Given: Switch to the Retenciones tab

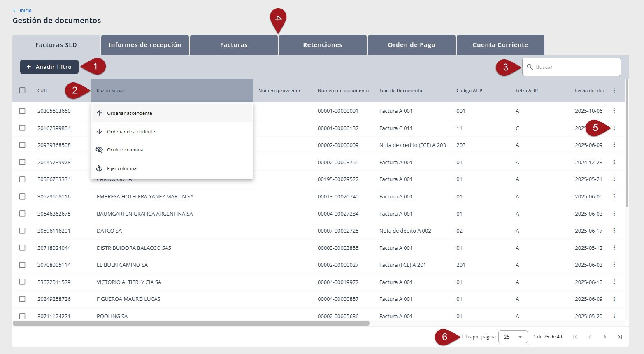Looking at the screenshot, I should [323, 45].
